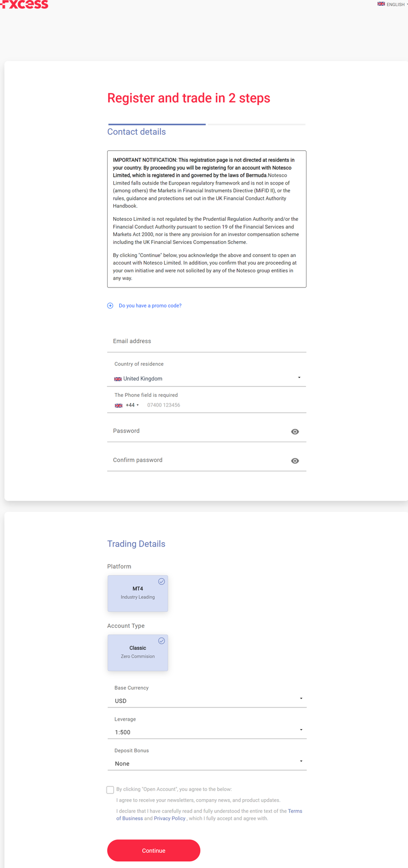Tick the Open Account agreement checkbox
Screen dimensions: 408x868
(x=110, y=789)
